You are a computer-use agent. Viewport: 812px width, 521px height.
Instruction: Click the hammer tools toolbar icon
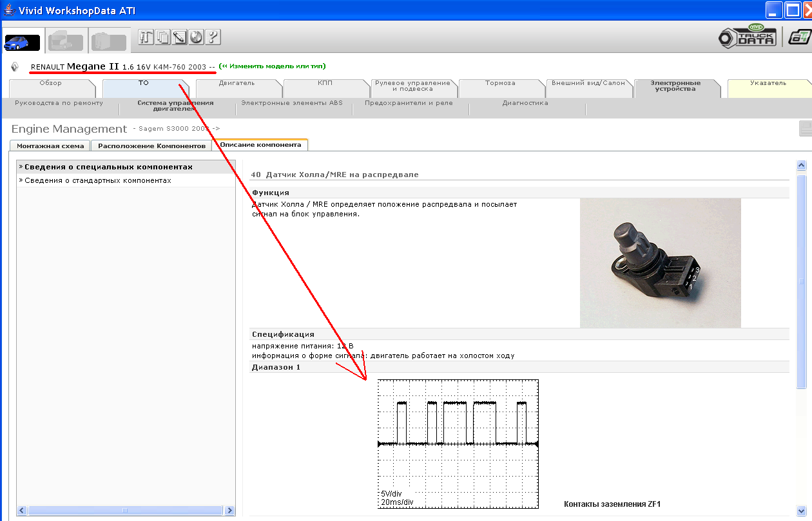(146, 37)
